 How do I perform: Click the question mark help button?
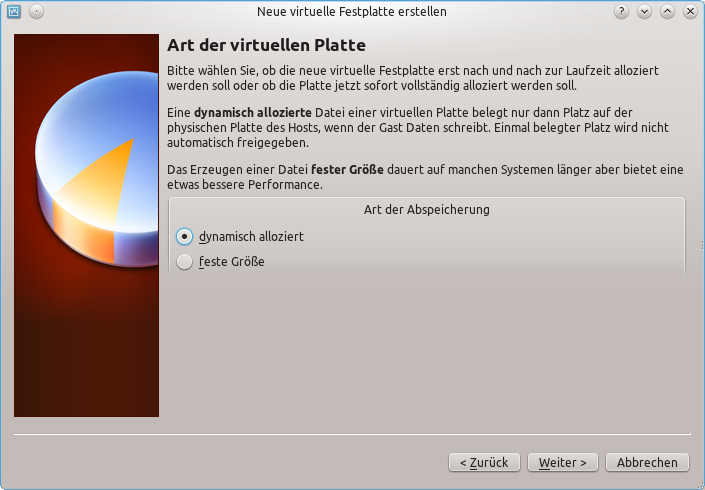coord(621,12)
